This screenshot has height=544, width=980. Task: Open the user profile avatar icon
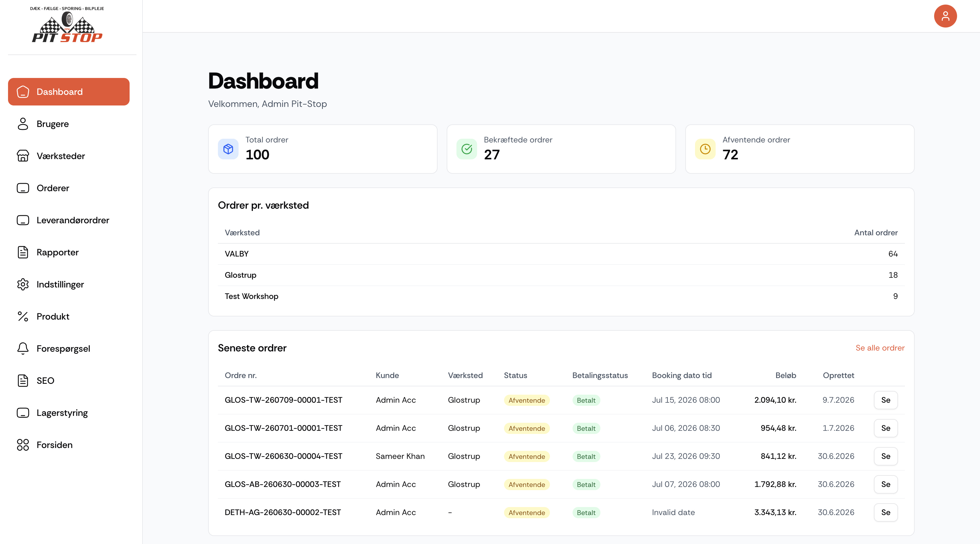945,16
